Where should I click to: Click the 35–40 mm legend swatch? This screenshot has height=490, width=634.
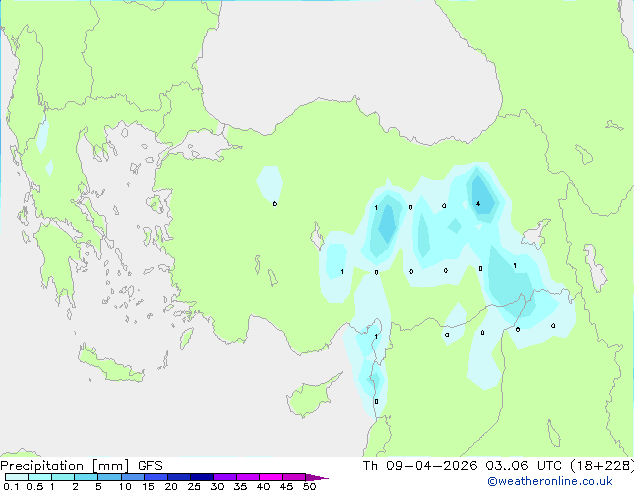[x=248, y=477]
